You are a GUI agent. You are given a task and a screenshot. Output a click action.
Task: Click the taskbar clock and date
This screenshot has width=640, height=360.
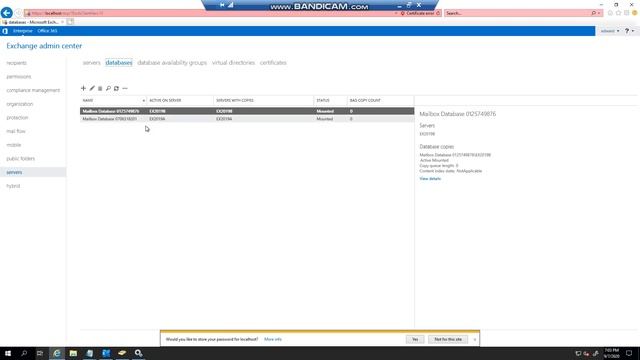pos(611,353)
